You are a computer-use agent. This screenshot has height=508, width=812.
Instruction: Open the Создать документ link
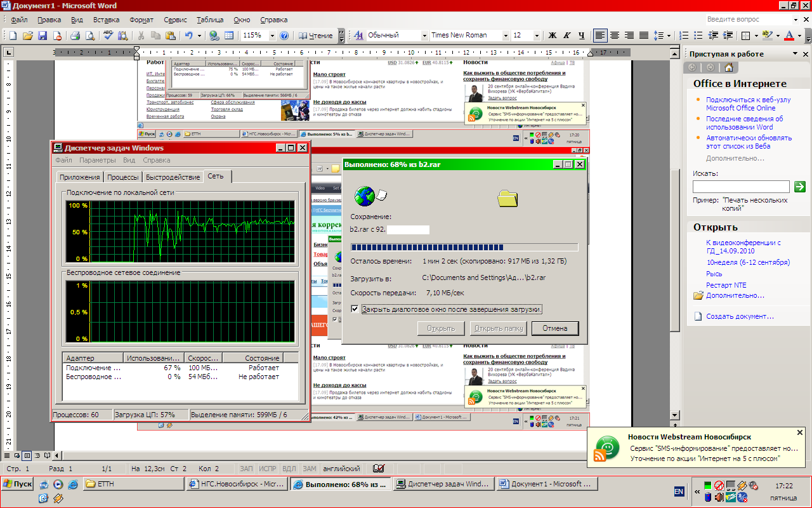pyautogui.click(x=739, y=316)
